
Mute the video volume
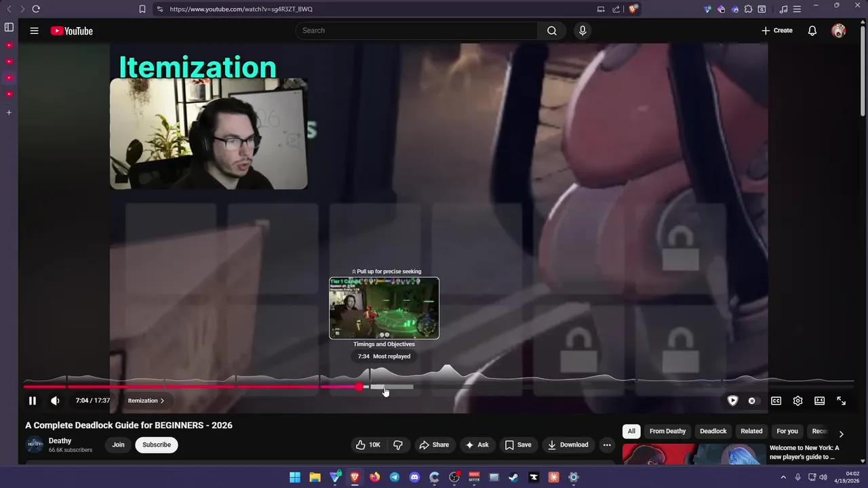(55, 401)
